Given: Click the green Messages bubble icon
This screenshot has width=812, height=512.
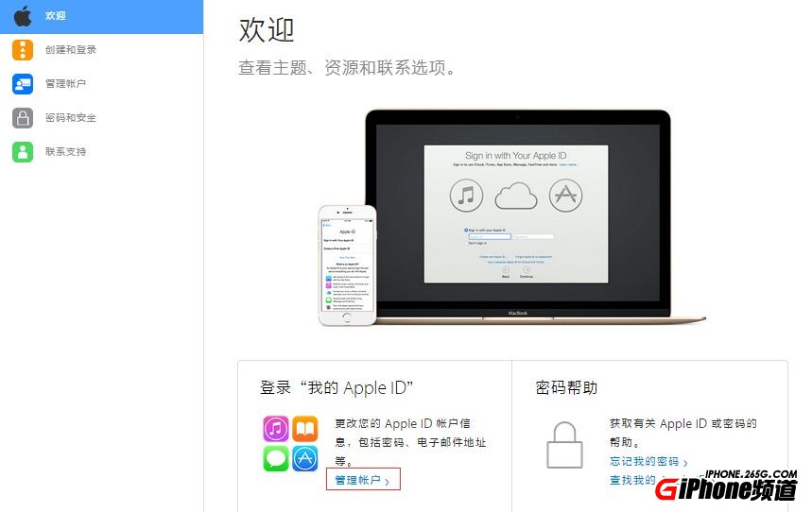Looking at the screenshot, I should (x=275, y=459).
